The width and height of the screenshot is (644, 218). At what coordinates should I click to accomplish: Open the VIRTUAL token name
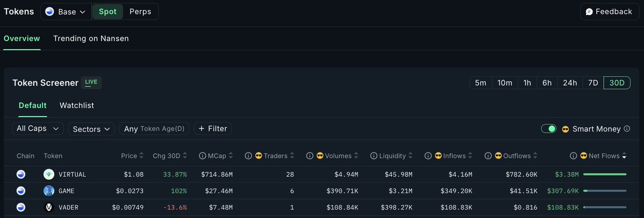point(72,175)
